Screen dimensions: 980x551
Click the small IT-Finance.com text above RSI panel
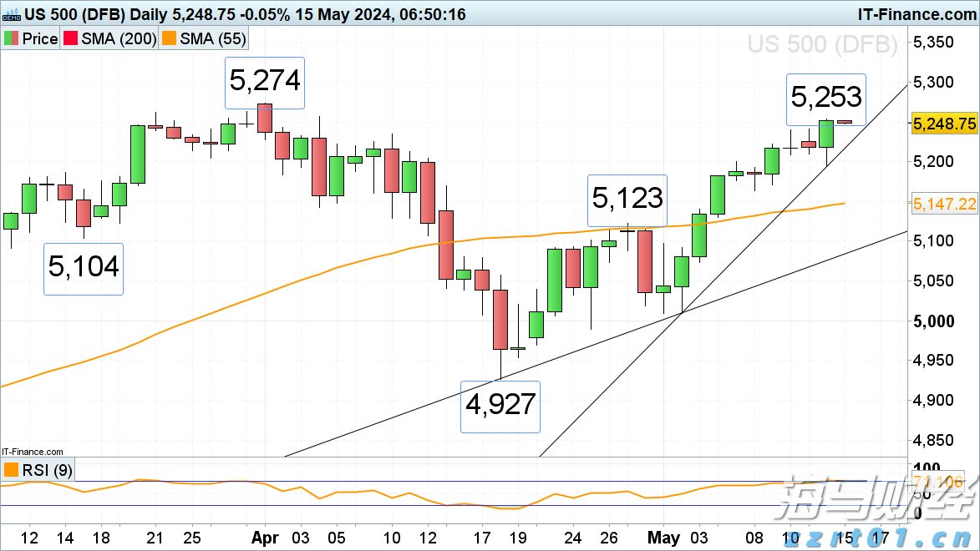[x=33, y=452]
